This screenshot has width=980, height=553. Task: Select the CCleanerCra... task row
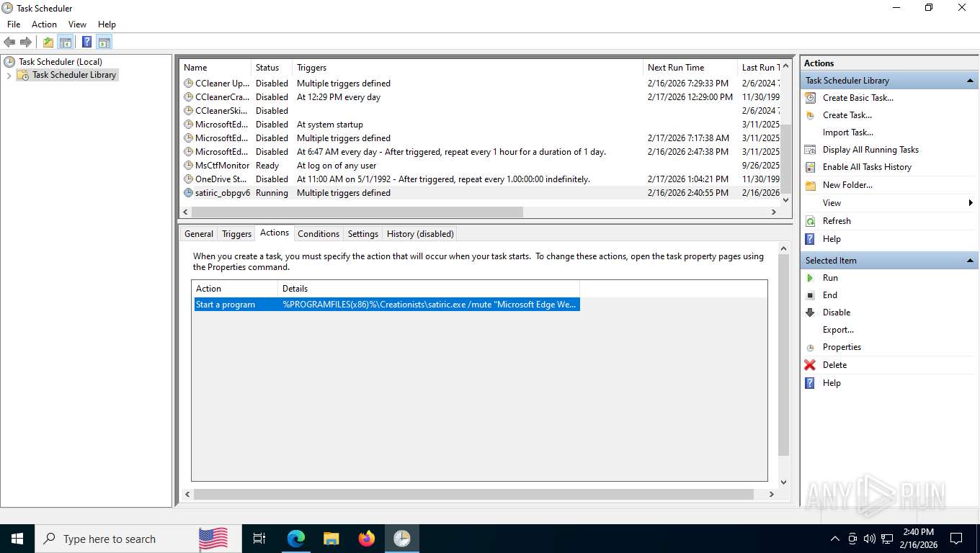click(x=481, y=97)
